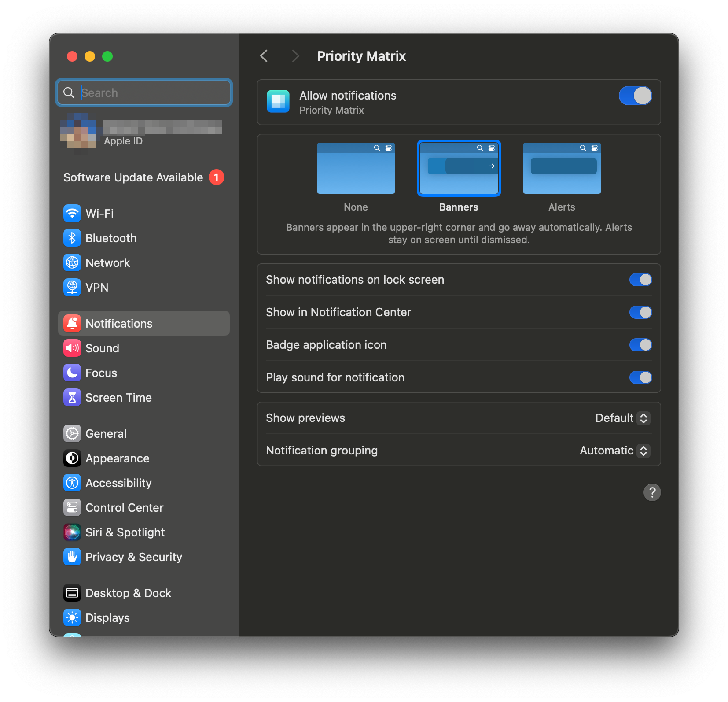Open Privacy & Security settings
728x702 pixels.
click(134, 557)
